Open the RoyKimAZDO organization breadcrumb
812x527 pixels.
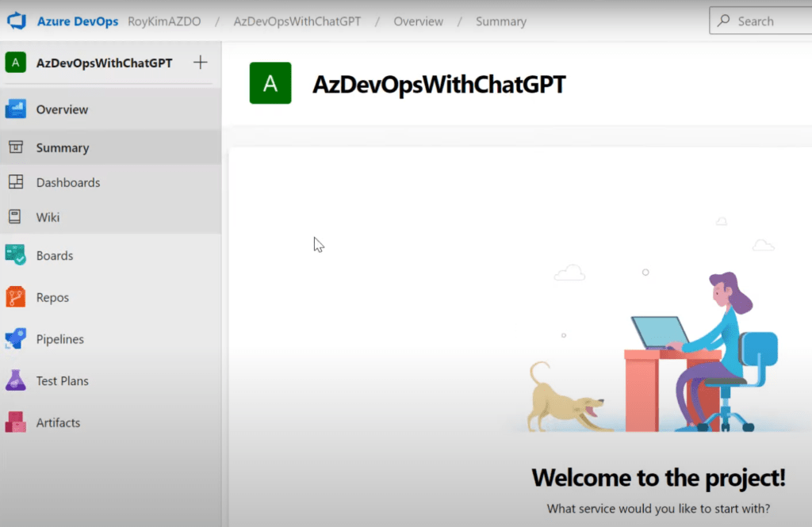tap(164, 21)
